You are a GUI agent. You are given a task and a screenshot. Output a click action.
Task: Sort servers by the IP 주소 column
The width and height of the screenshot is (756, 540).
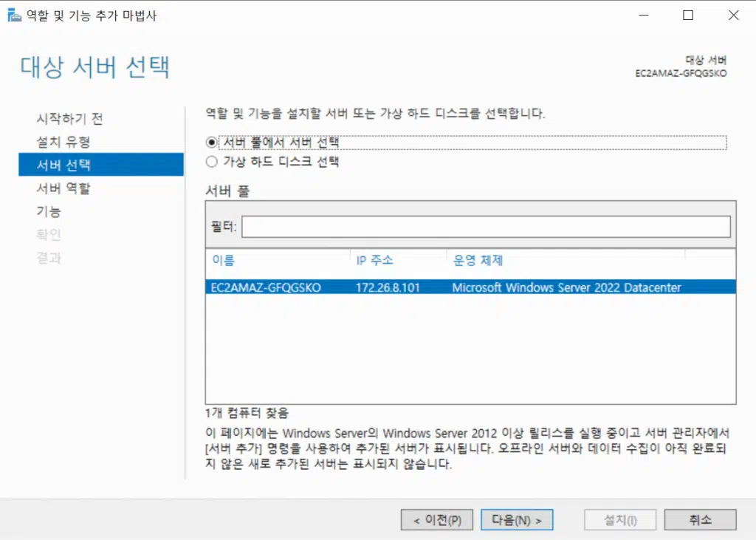(375, 259)
